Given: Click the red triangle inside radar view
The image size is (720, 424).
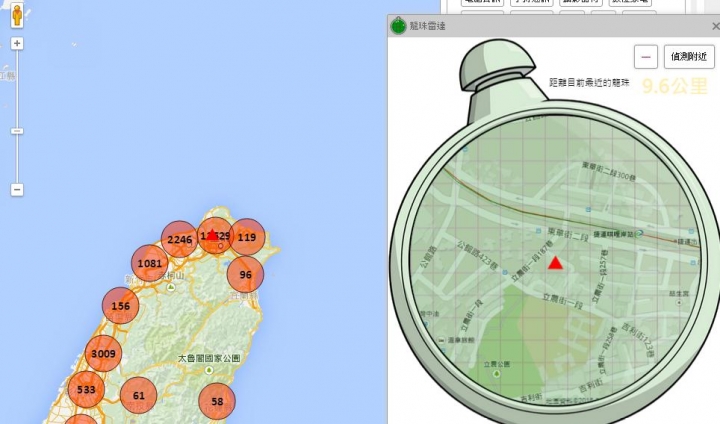Looking at the screenshot, I should tap(555, 263).
